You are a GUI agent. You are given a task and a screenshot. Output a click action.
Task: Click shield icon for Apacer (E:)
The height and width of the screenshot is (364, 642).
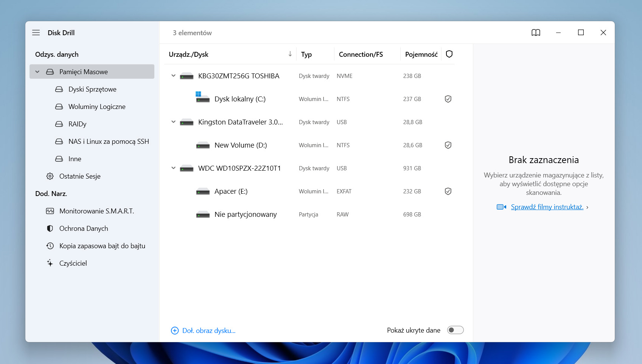(448, 191)
